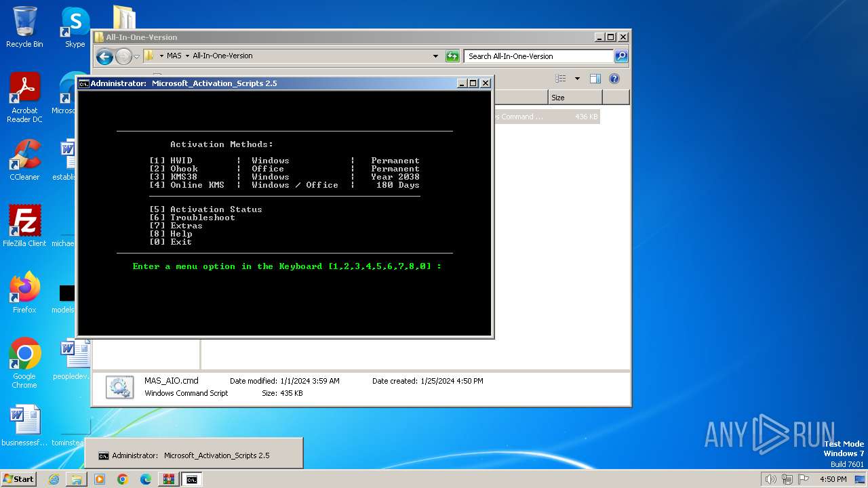
Task: Launch Microsoft Edge from the taskbar
Action: pyautogui.click(x=146, y=479)
